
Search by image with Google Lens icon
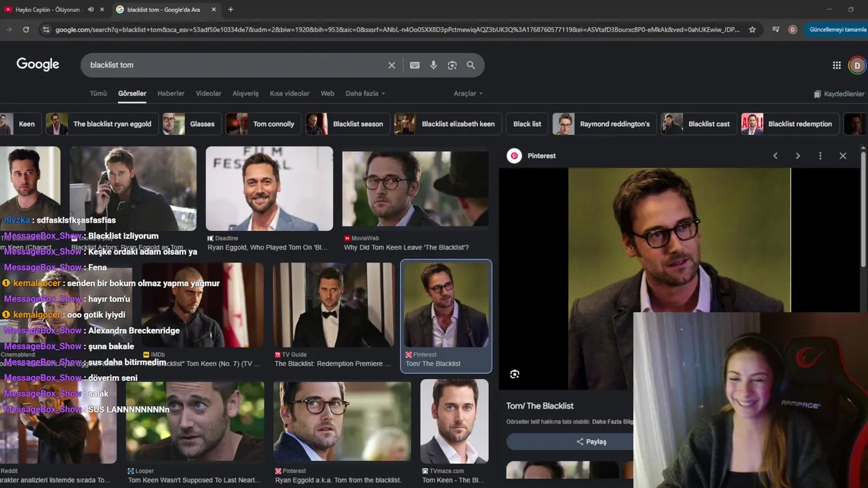click(x=452, y=65)
